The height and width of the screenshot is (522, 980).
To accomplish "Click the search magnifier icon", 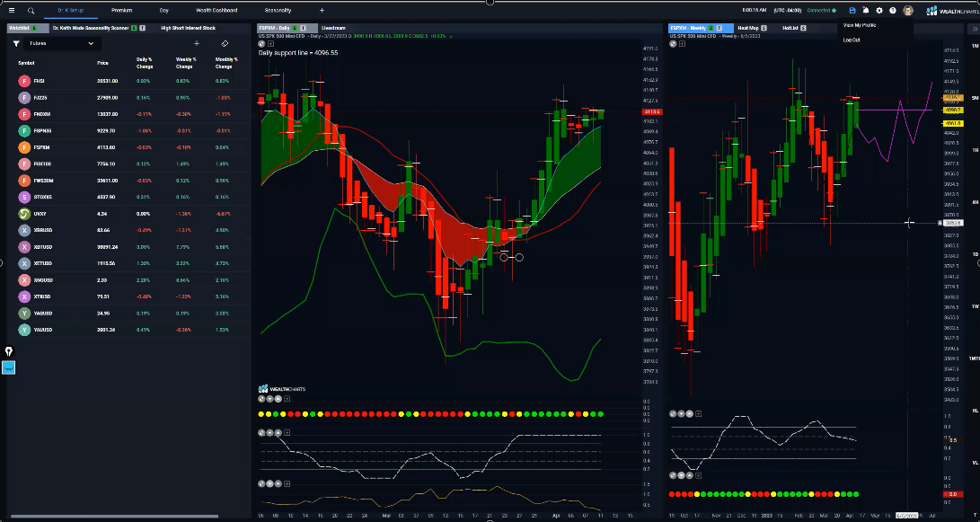I will pyautogui.click(x=31, y=11).
